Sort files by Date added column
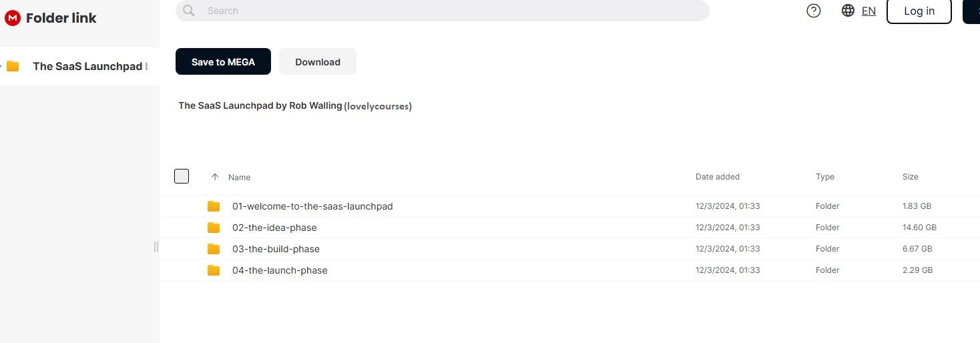 [717, 177]
